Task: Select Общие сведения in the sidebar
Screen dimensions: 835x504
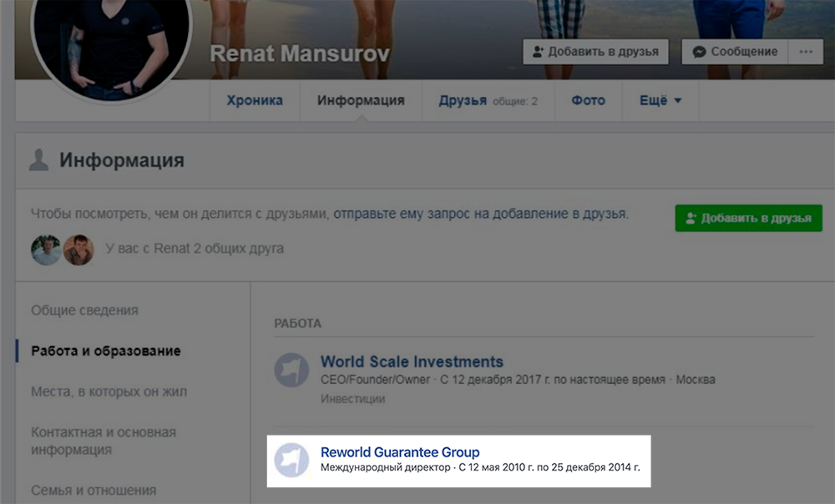Action: pyautogui.click(x=84, y=310)
